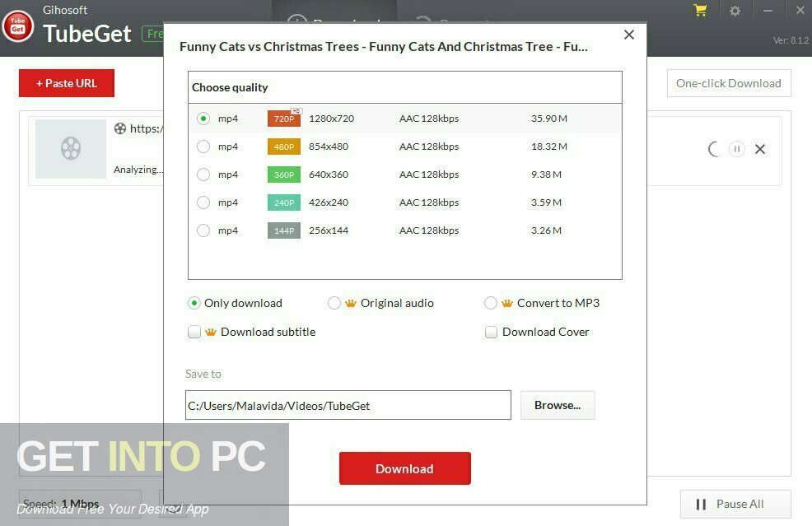Image resolution: width=812 pixels, height=526 pixels.
Task: Click the loading spinner icon
Action: pyautogui.click(x=715, y=149)
